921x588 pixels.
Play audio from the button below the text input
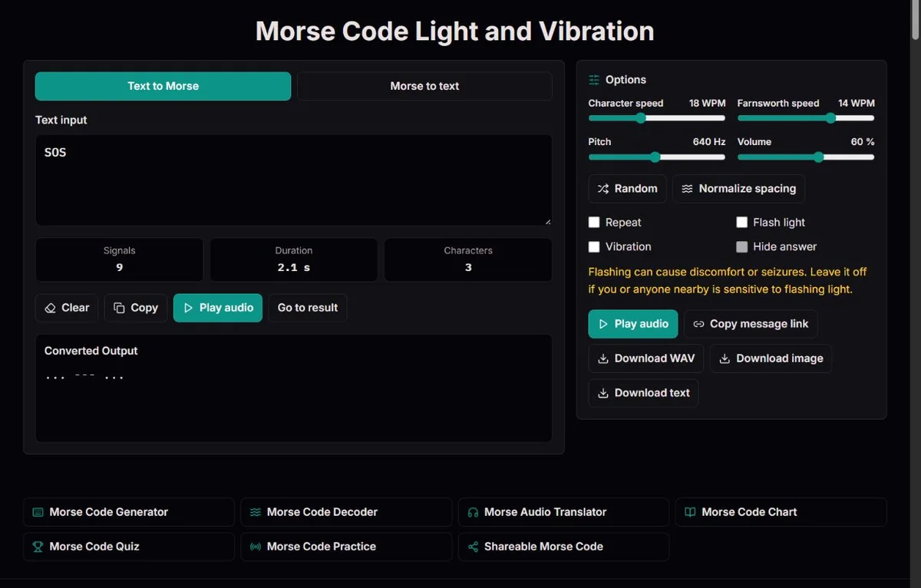pos(218,308)
